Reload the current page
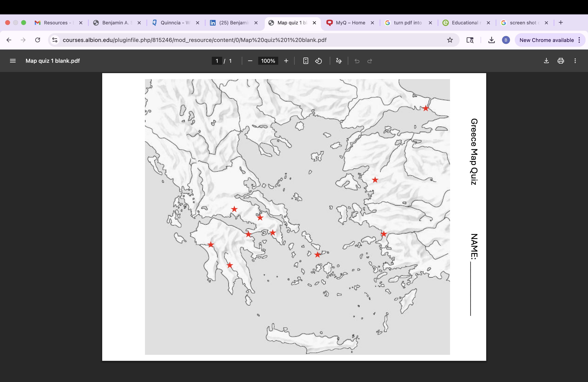Image resolution: width=588 pixels, height=382 pixels. [38, 40]
